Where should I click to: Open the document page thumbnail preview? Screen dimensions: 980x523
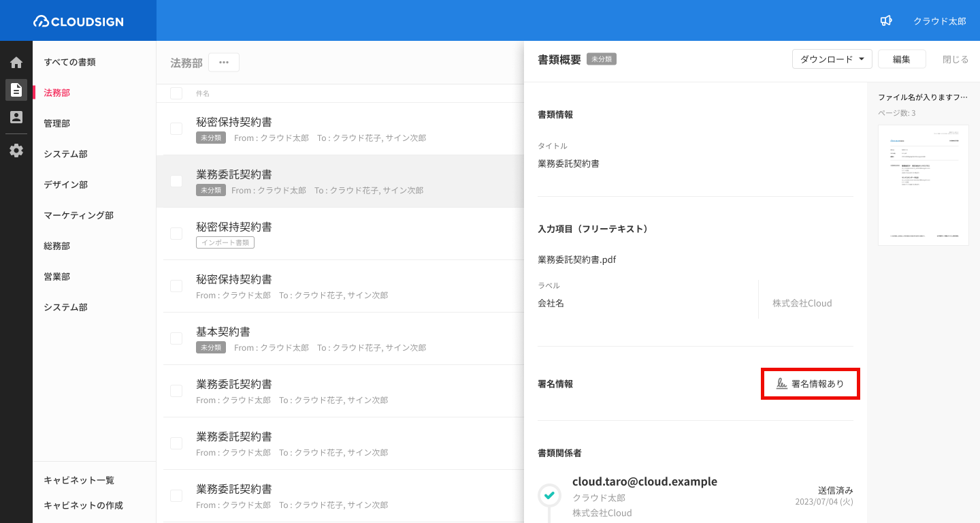point(923,185)
